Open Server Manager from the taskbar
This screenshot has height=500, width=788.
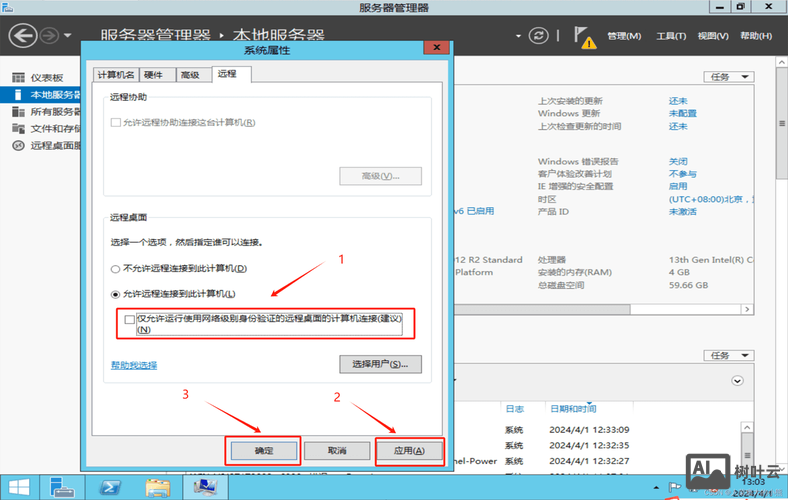click(x=62, y=487)
